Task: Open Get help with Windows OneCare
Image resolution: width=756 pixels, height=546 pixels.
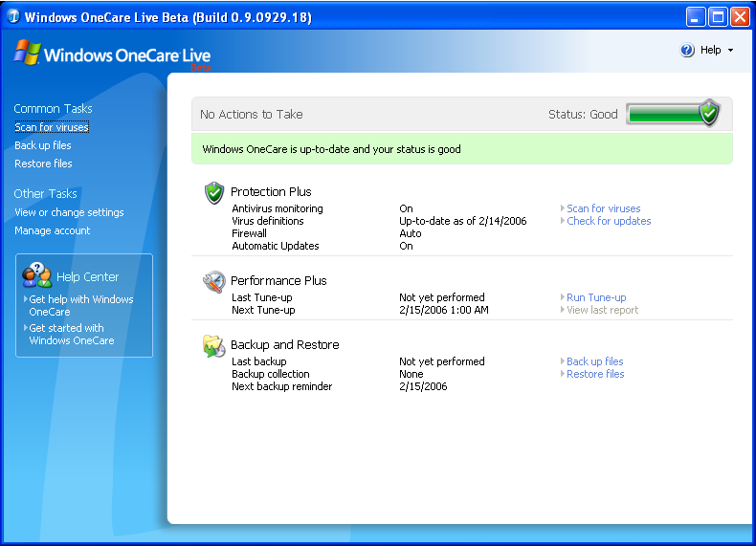Action: (x=80, y=306)
